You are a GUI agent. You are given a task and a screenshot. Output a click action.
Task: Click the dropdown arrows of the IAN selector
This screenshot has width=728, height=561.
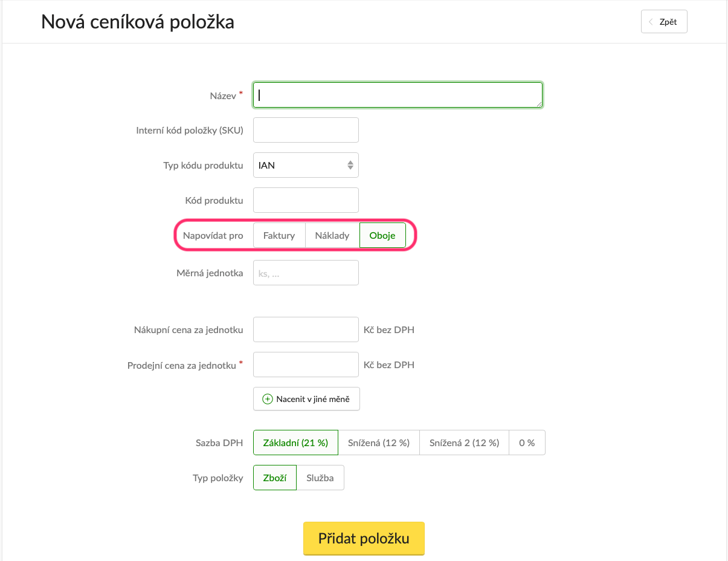coord(350,165)
